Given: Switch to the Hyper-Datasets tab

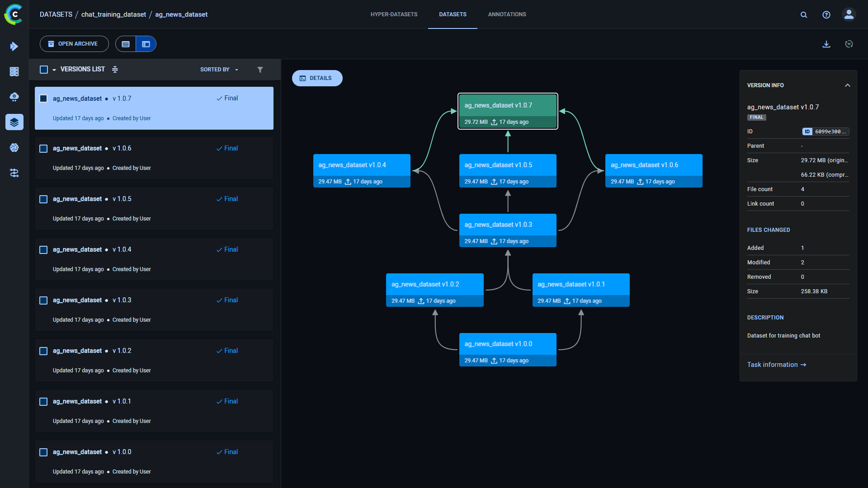Looking at the screenshot, I should tap(394, 14).
